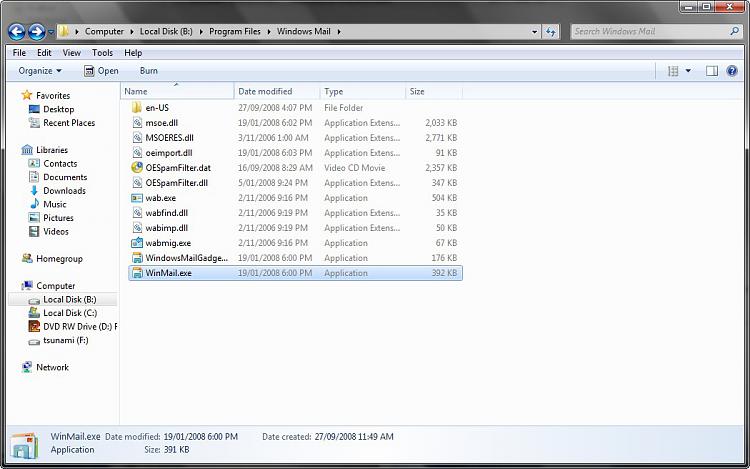Image resolution: width=750 pixels, height=469 pixels.
Task: Sort by the Date modified column header
Action: (276, 91)
